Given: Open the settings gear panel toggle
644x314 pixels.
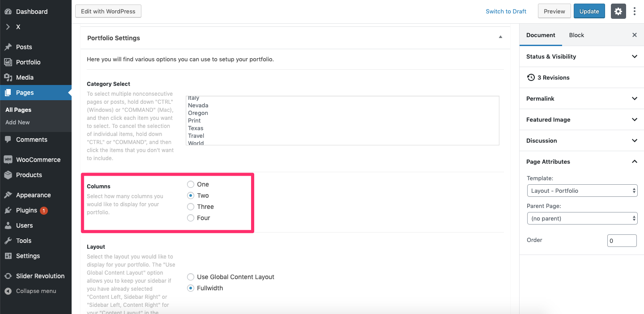Looking at the screenshot, I should [x=618, y=12].
